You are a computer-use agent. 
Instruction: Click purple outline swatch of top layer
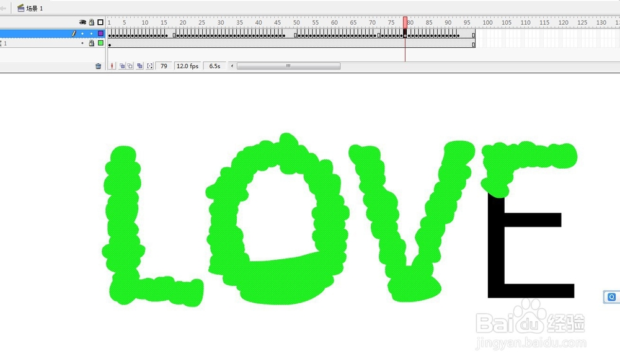click(x=100, y=33)
